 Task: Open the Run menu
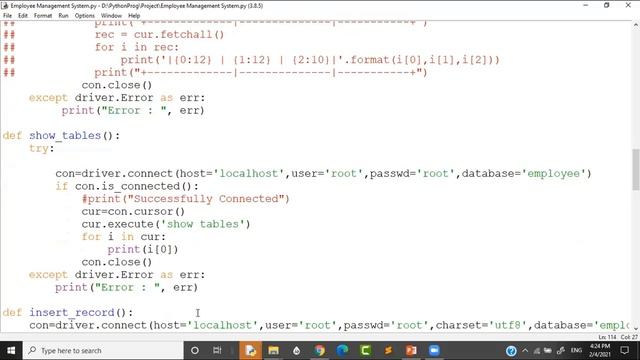(63, 16)
